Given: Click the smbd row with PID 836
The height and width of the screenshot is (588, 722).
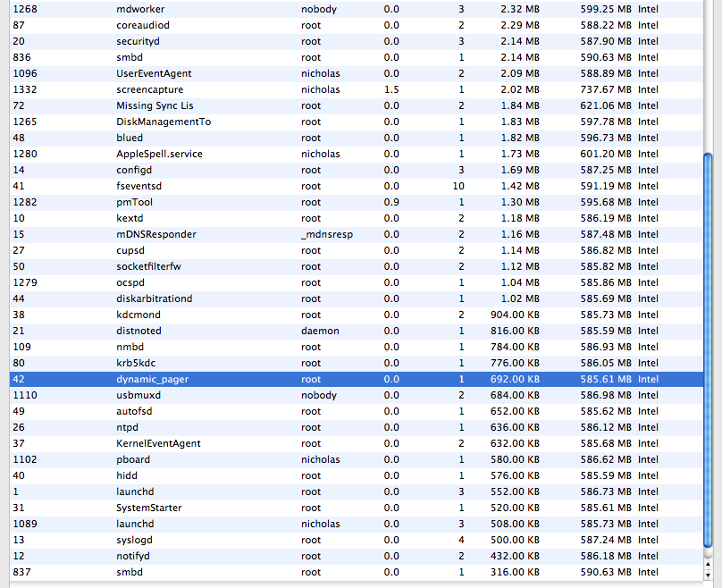Looking at the screenshot, I should pyautogui.click(x=357, y=57).
